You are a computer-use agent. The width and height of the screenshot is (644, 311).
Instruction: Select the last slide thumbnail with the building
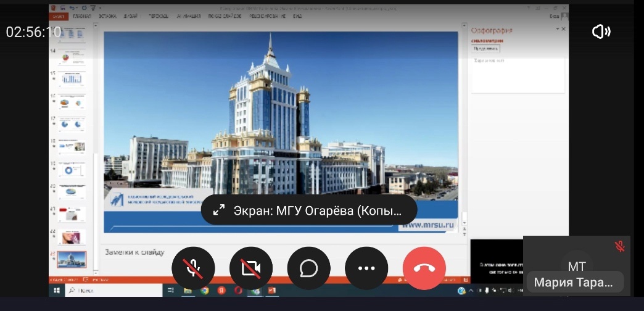(72, 260)
